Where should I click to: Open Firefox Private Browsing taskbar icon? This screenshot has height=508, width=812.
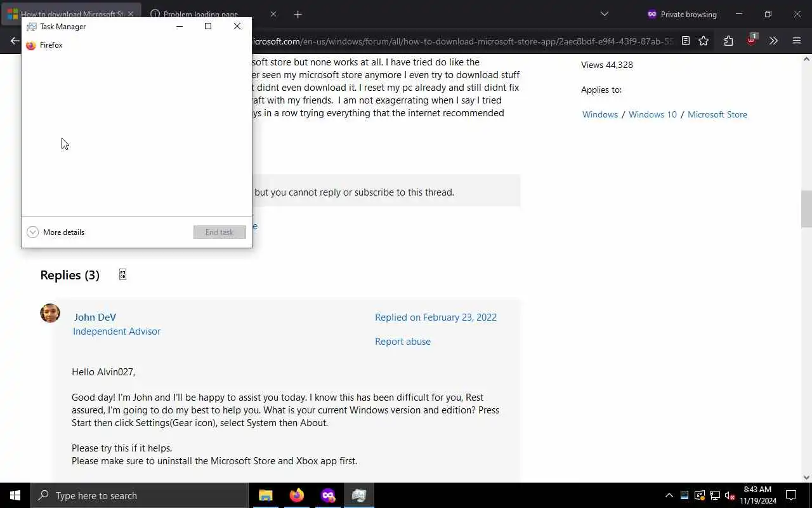(x=328, y=495)
